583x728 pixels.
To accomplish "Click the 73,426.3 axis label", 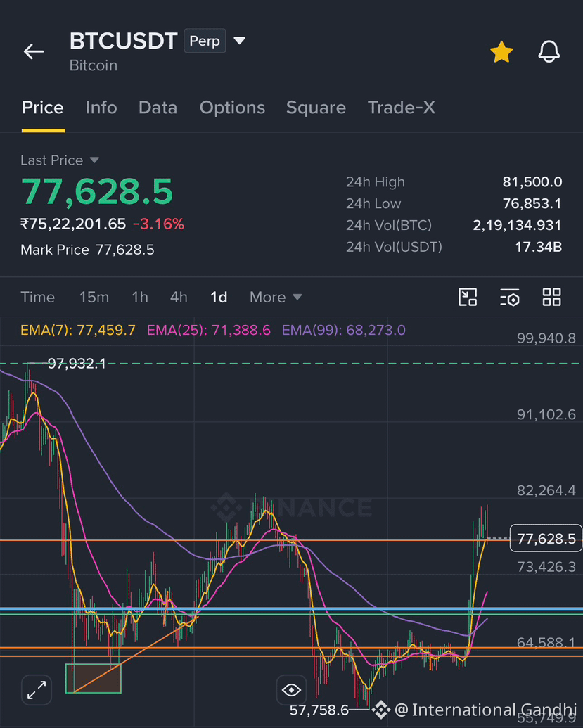I will (x=546, y=567).
